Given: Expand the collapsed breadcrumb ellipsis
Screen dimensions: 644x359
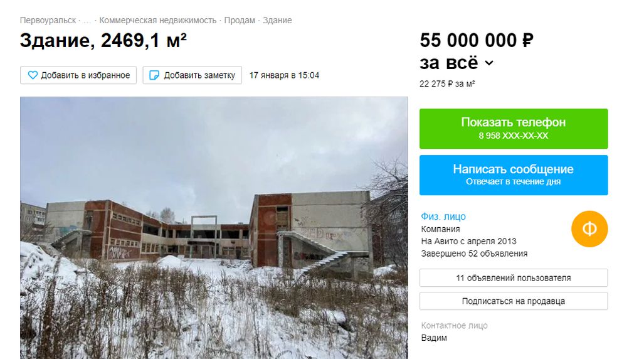Looking at the screenshot, I should (87, 21).
